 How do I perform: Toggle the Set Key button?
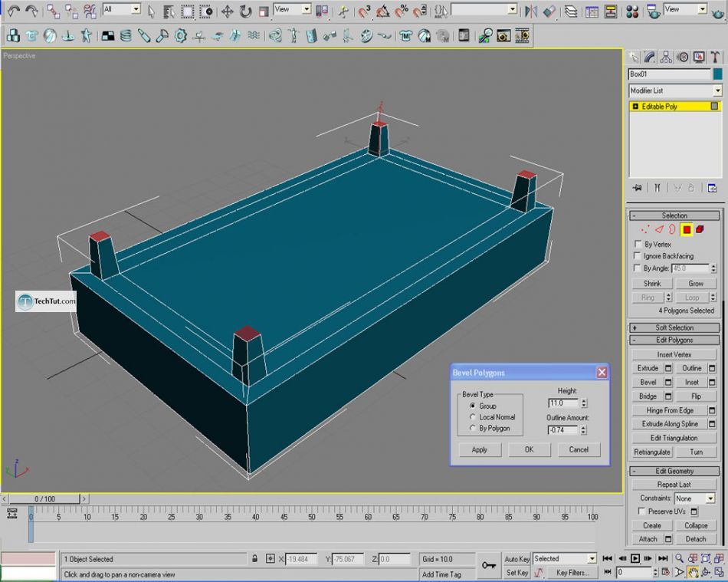(516, 573)
